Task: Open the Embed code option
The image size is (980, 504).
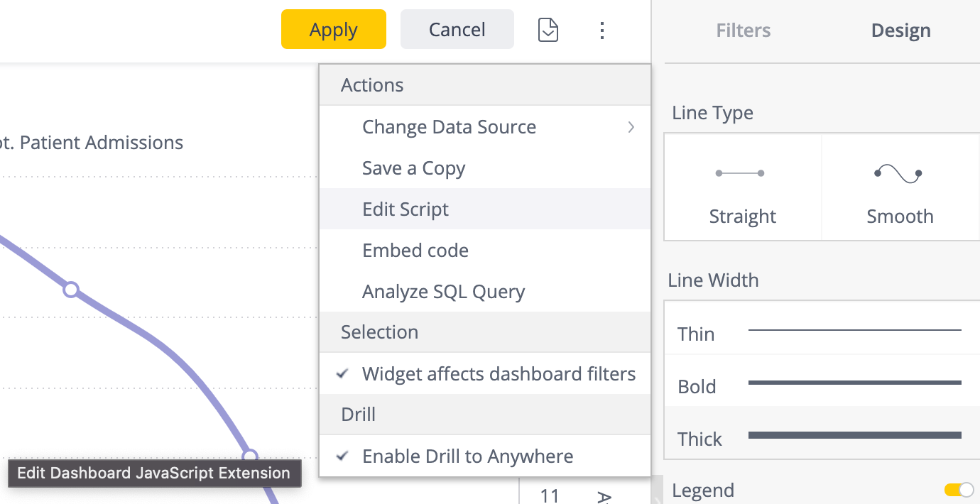Action: [415, 250]
